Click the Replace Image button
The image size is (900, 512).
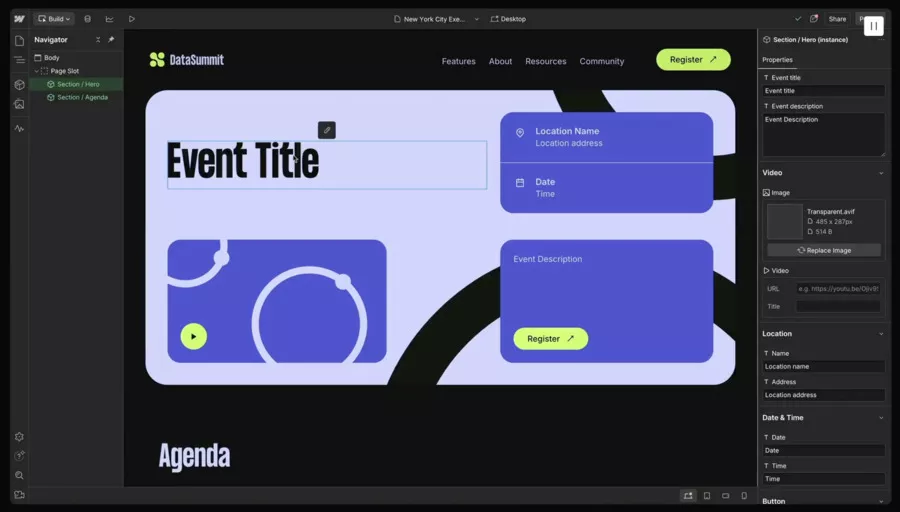(824, 250)
